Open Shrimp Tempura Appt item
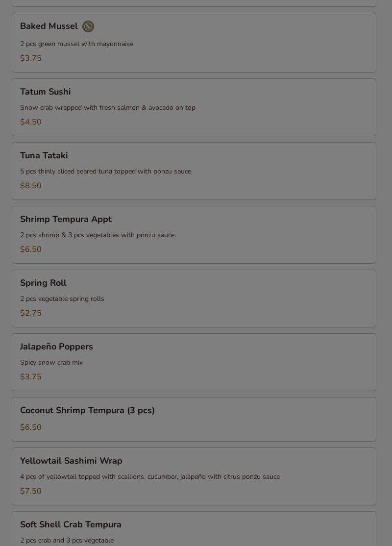The width and height of the screenshot is (392, 546). (194, 235)
